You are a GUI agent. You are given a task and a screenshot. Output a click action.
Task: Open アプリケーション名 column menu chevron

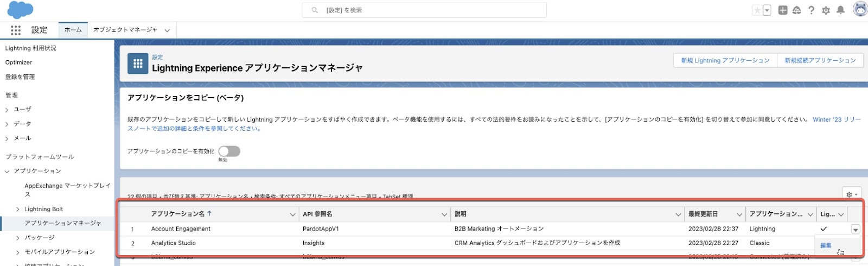pyautogui.click(x=292, y=215)
